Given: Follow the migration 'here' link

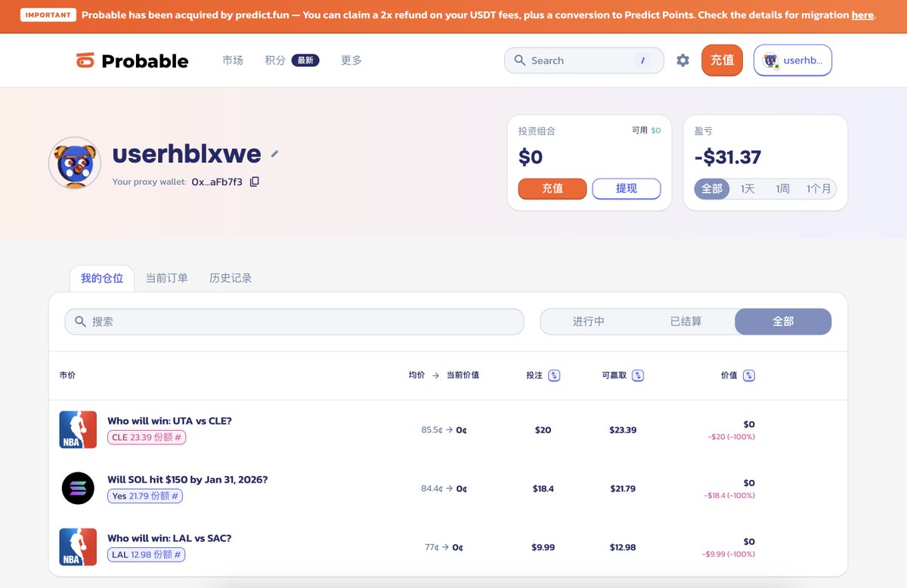Looking at the screenshot, I should point(862,15).
